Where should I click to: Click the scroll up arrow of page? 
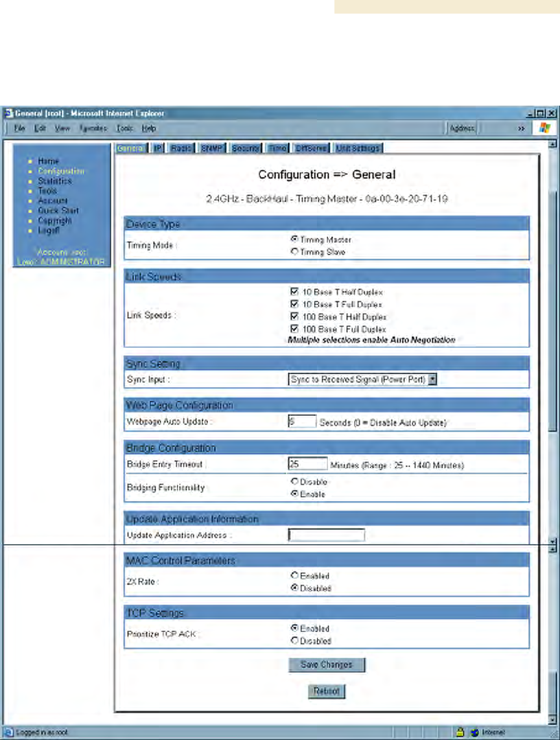pyautogui.click(x=552, y=144)
